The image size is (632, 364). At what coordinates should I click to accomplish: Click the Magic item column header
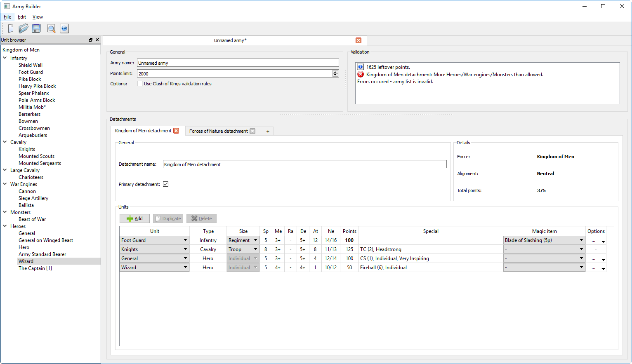click(x=544, y=231)
